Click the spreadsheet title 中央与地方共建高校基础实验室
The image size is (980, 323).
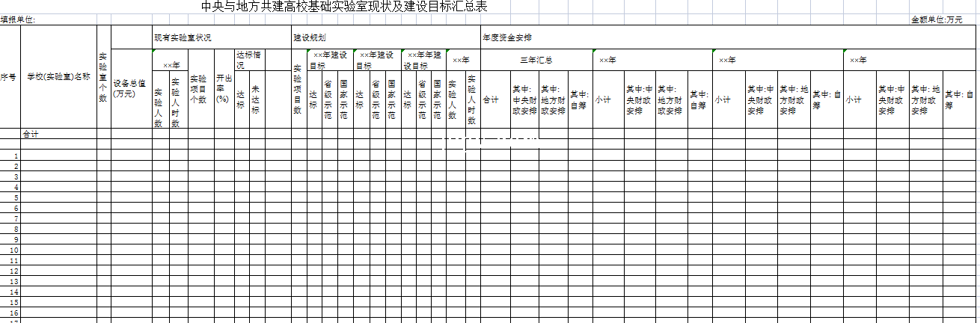pos(344,7)
